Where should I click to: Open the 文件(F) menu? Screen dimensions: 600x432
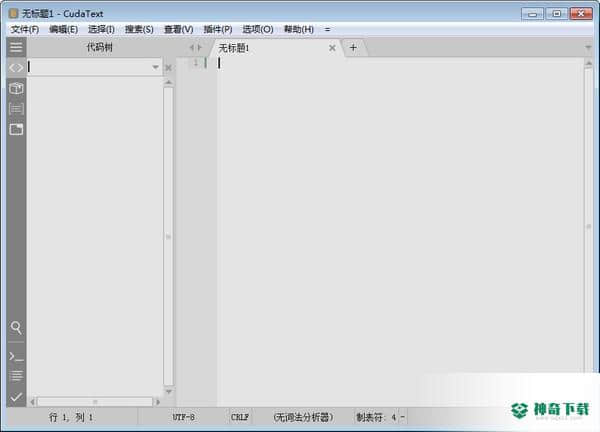(25, 29)
